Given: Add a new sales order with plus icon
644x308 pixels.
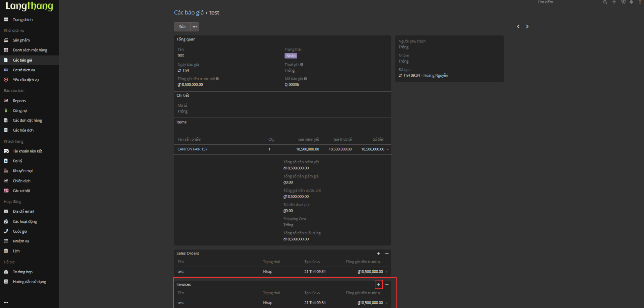Looking at the screenshot, I should 378,253.
